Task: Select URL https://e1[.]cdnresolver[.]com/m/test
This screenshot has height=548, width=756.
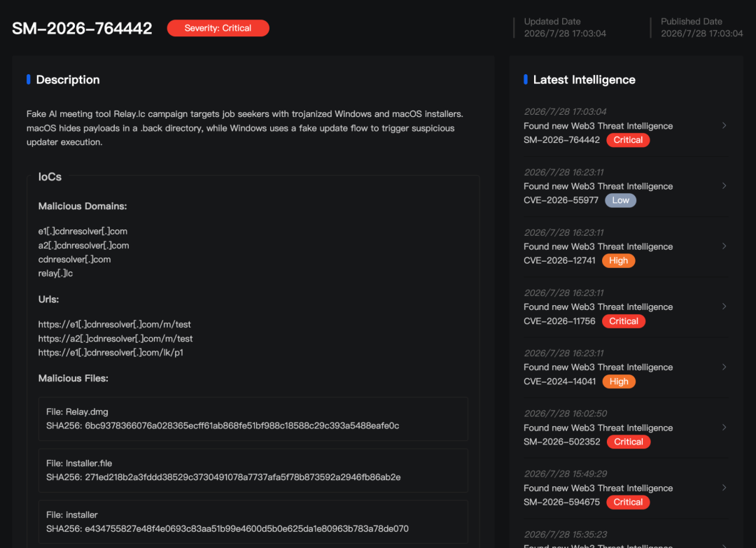Action: click(114, 324)
